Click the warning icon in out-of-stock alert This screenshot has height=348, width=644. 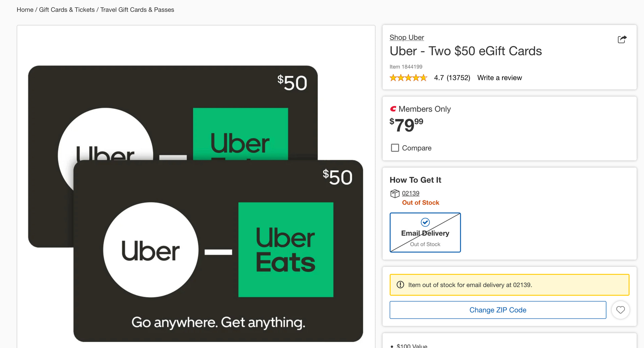point(400,285)
